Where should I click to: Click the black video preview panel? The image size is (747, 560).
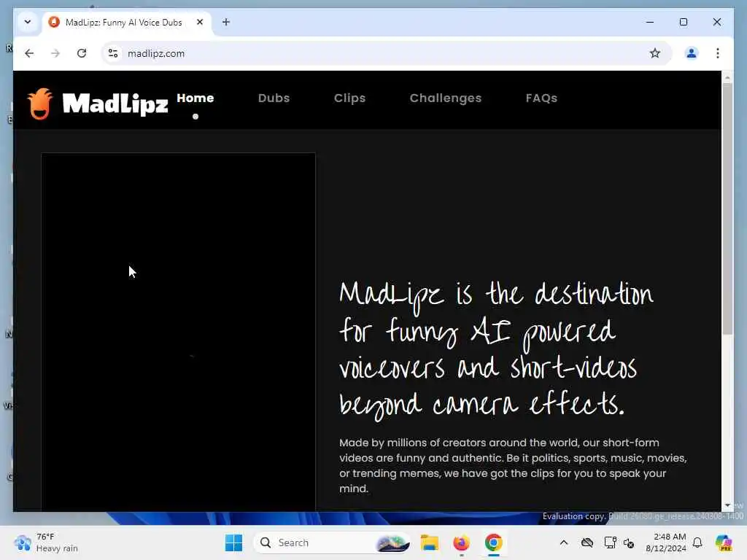(178, 332)
